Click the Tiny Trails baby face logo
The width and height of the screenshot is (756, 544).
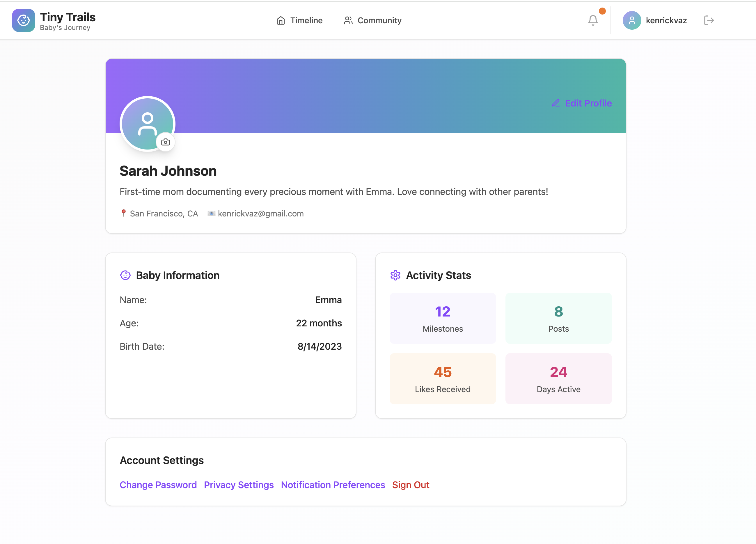point(23,20)
